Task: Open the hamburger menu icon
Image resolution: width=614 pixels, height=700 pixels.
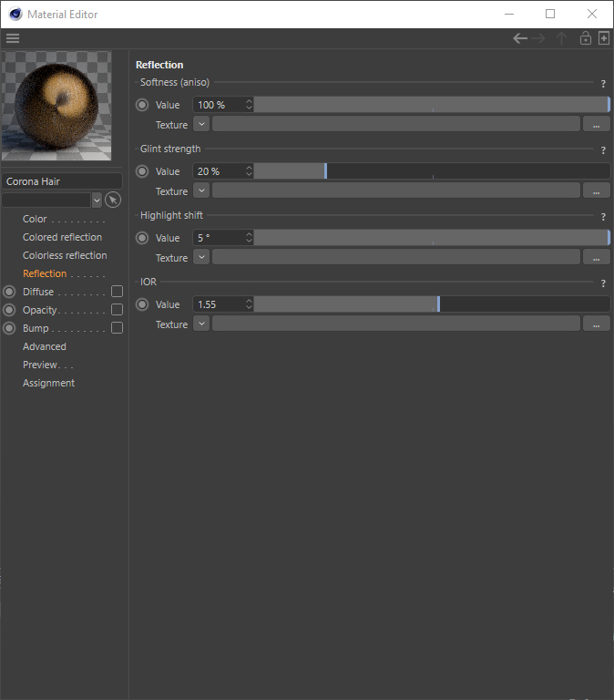Action: pyautogui.click(x=13, y=38)
